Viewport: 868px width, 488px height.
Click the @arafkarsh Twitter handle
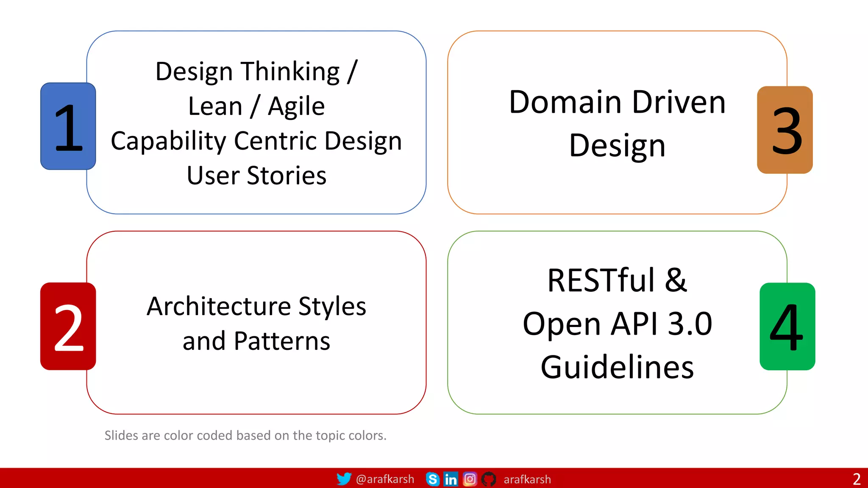point(385,479)
